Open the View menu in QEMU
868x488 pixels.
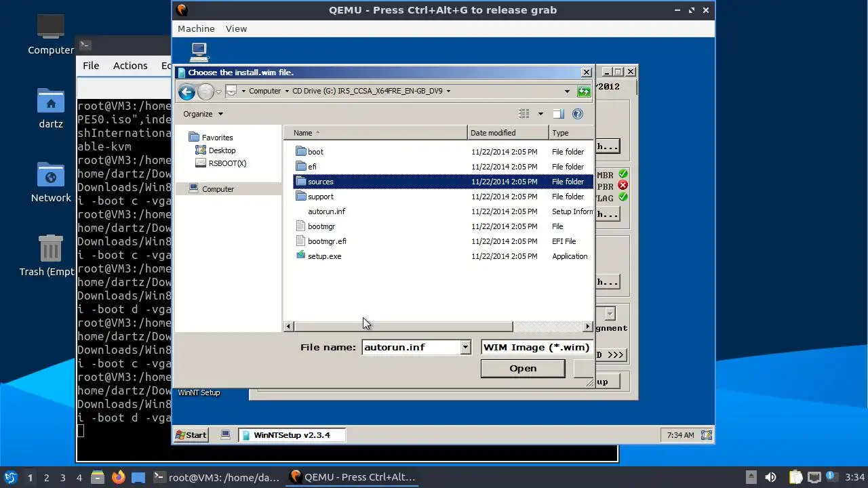click(236, 28)
